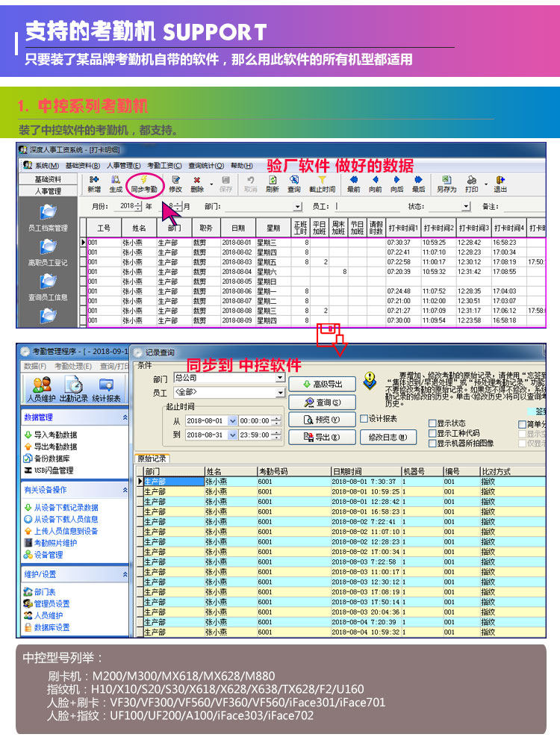The image size is (560, 743).
Task: Open the 帮助(H) menu
Action: point(242,165)
